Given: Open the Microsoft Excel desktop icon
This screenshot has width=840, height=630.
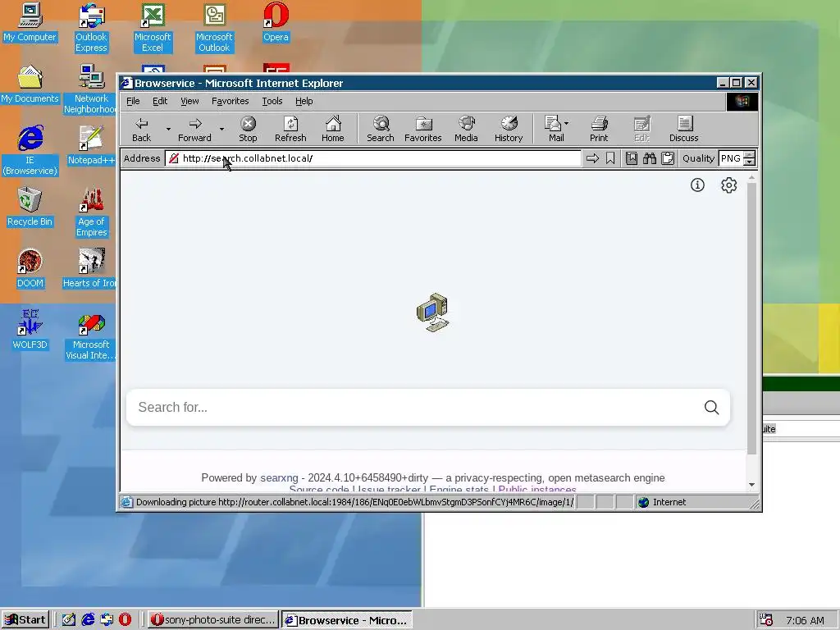Looking at the screenshot, I should (x=153, y=28).
